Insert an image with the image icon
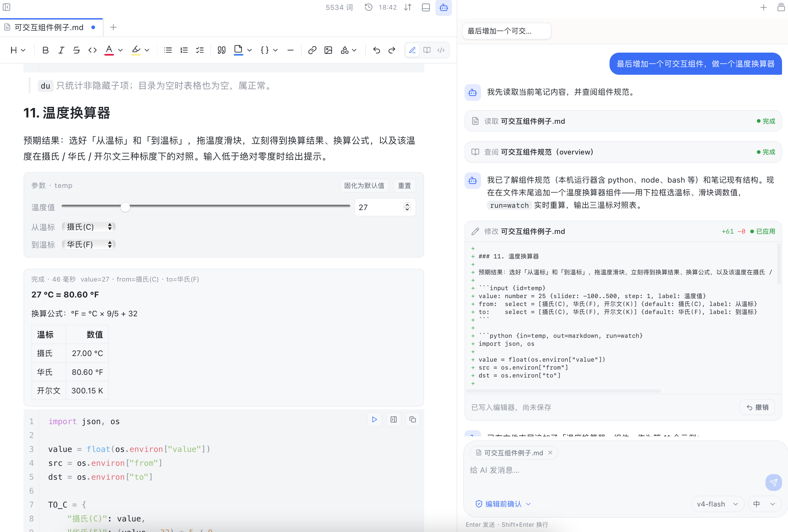This screenshot has height=532, width=788. 328,50
